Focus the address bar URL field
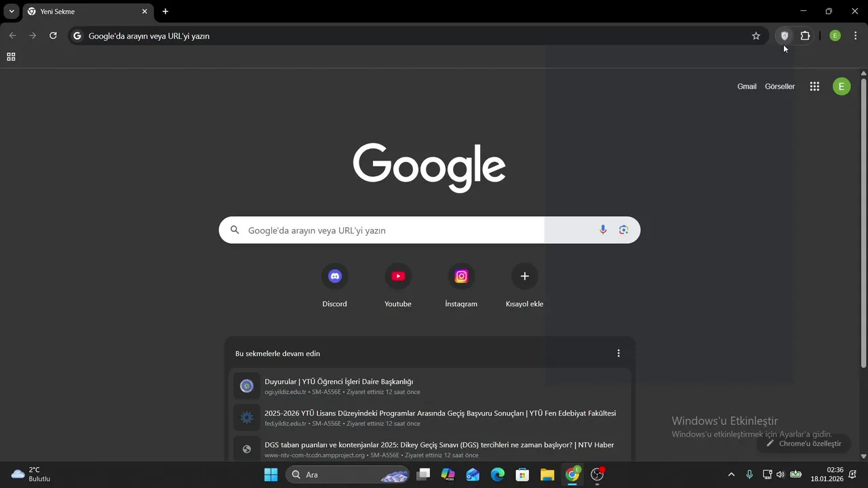 coord(417,36)
